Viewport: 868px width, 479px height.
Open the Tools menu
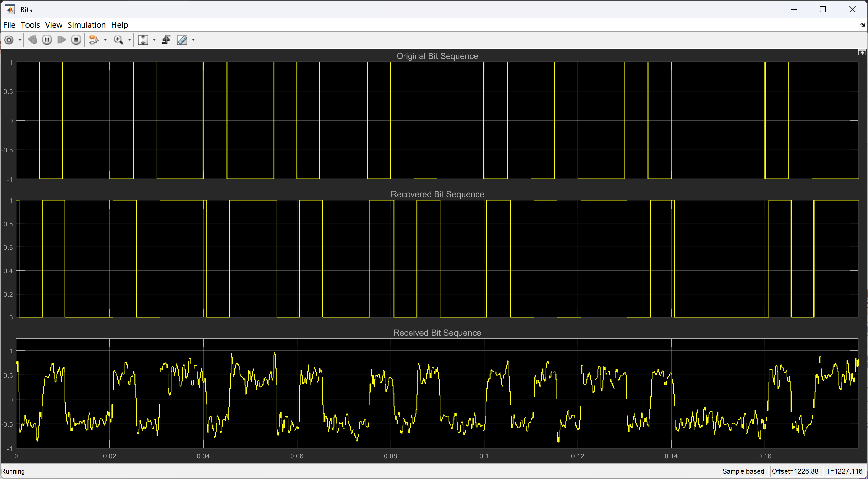tap(30, 25)
